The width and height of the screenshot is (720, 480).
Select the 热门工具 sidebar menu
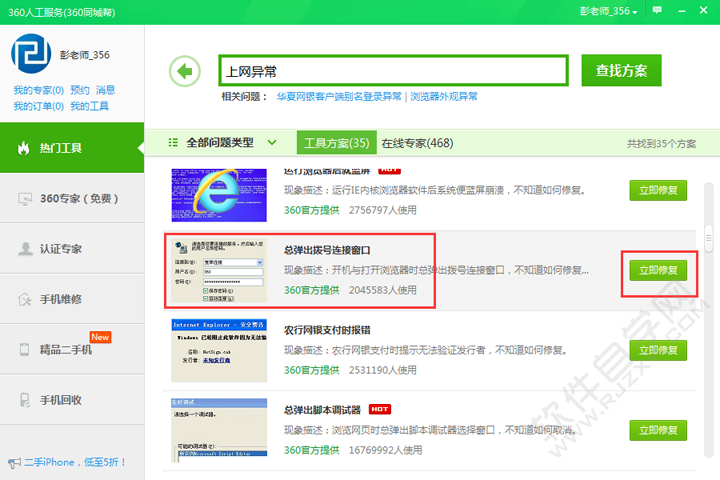(x=72, y=148)
